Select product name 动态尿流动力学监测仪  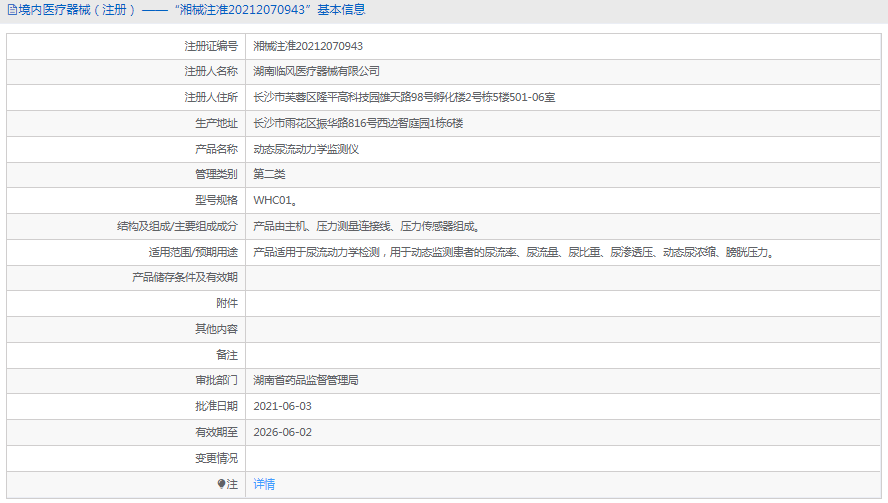coord(306,150)
